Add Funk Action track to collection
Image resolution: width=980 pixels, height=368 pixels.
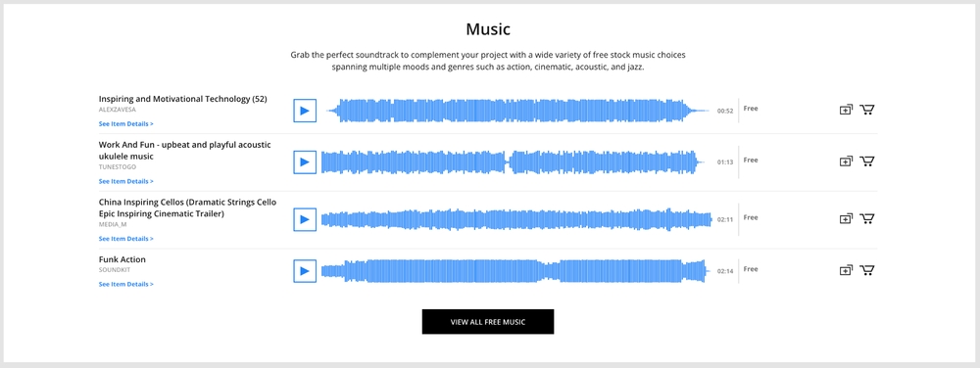pyautogui.click(x=846, y=271)
